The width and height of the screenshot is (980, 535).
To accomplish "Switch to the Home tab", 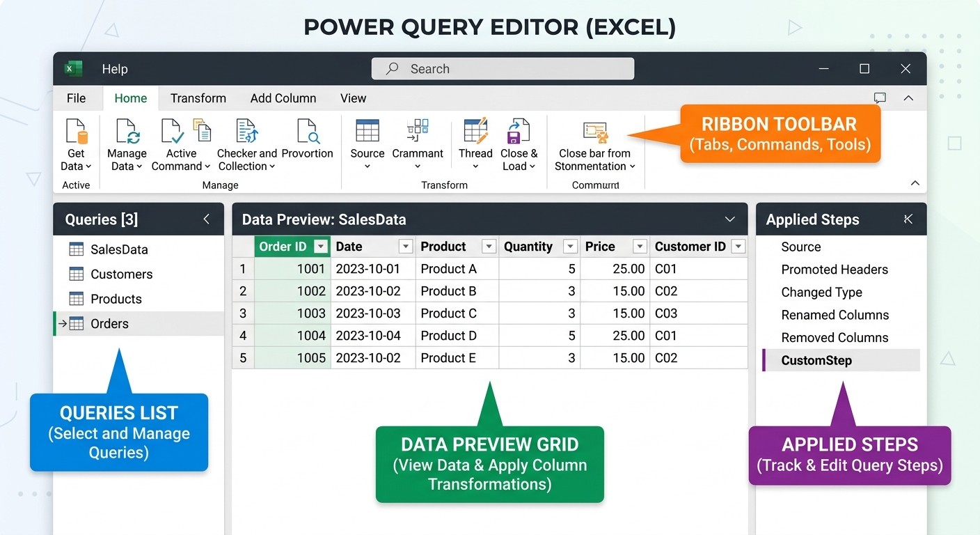I will click(x=131, y=98).
